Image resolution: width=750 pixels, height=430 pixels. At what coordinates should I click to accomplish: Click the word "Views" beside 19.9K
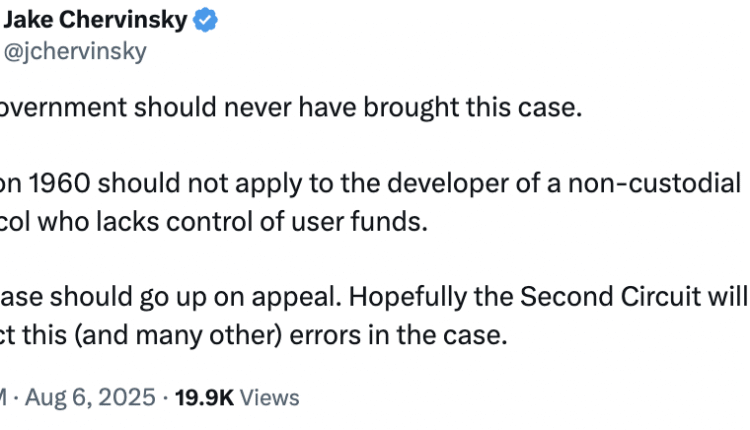269,398
